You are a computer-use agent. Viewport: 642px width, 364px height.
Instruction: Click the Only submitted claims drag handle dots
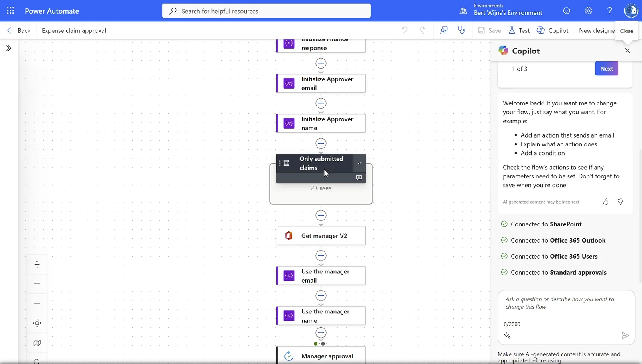pyautogui.click(x=280, y=163)
